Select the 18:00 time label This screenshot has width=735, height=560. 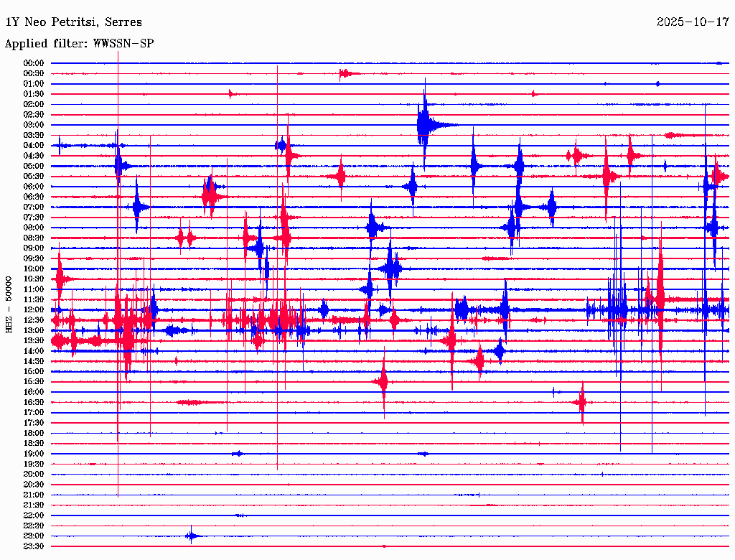pos(34,433)
